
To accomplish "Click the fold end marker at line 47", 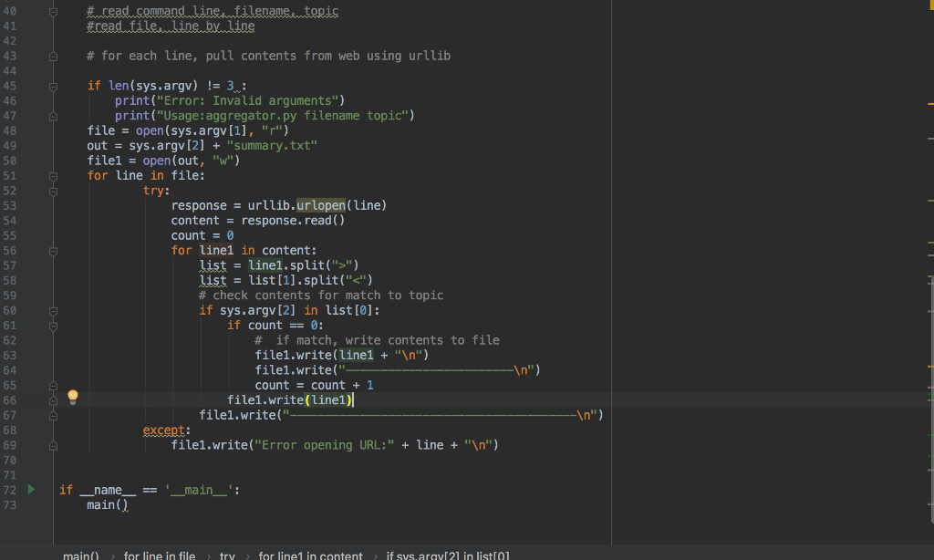I will (x=53, y=117).
